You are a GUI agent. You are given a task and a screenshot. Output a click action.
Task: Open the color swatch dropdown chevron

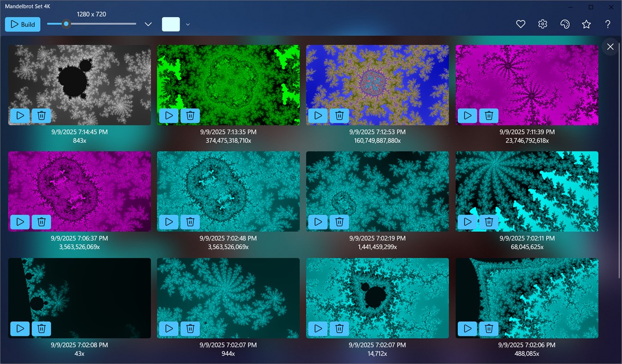[x=187, y=24]
